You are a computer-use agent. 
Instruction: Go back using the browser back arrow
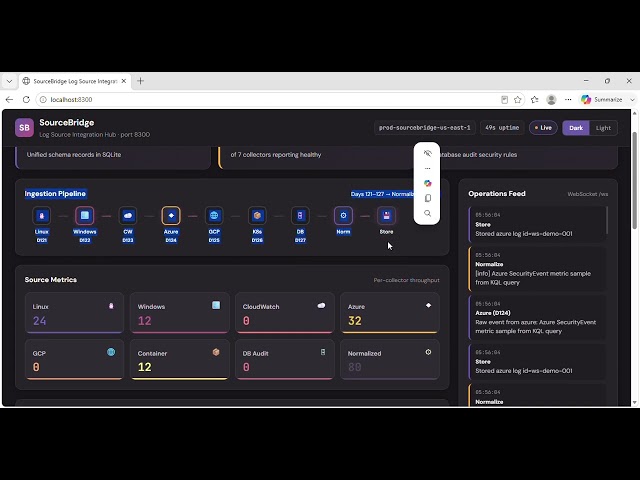[x=9, y=100]
